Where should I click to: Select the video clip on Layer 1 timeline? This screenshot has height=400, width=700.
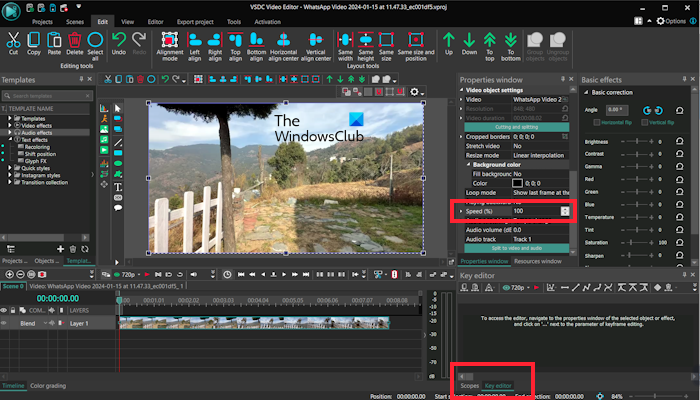(254, 323)
